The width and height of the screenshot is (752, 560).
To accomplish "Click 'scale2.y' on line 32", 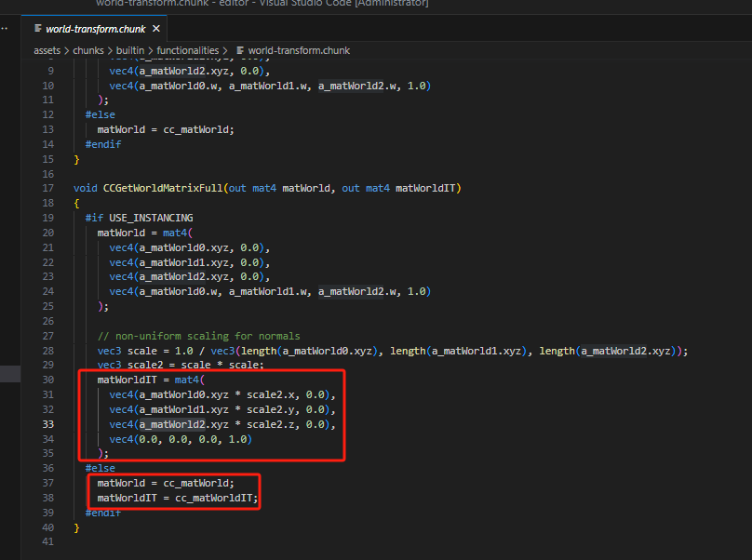I will coord(271,409).
